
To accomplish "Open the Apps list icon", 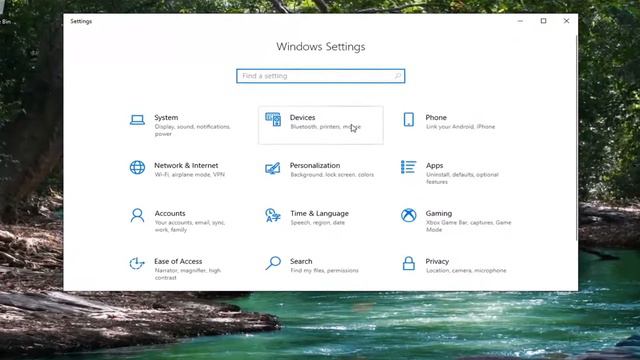I will (x=408, y=167).
